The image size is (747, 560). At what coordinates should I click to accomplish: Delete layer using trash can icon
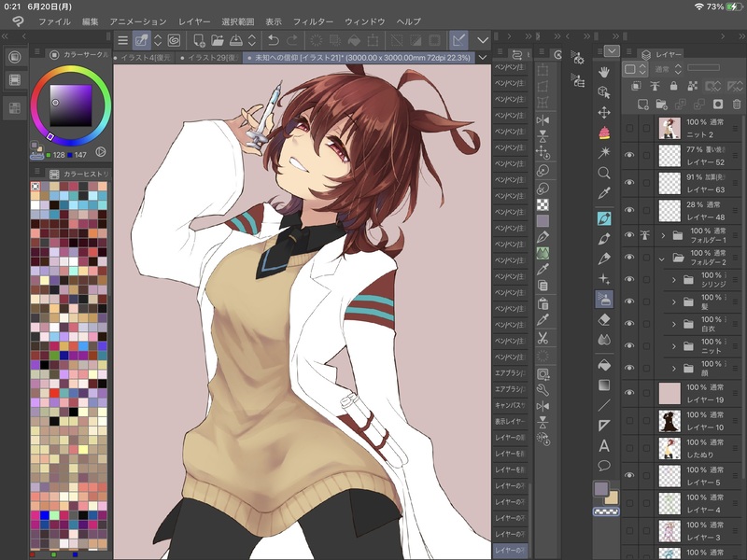(x=736, y=103)
